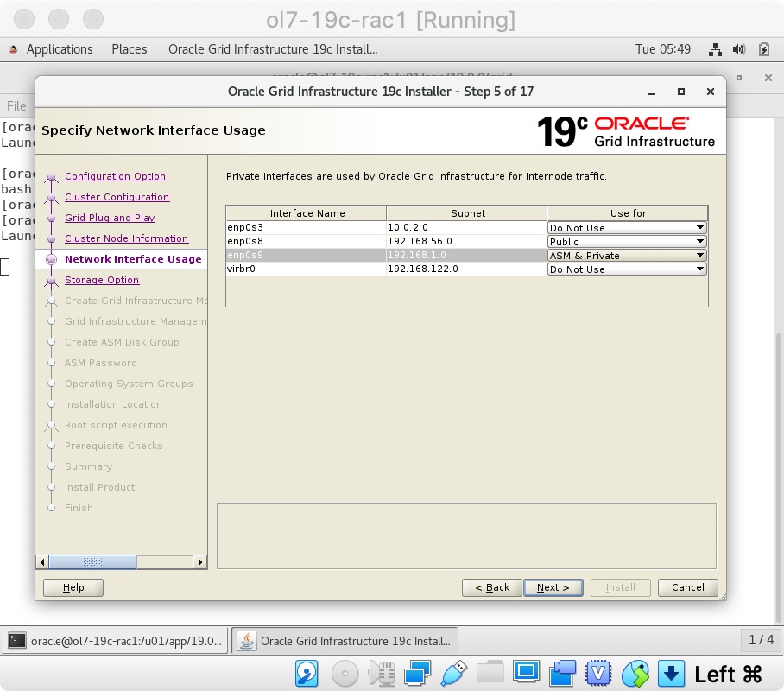Open the File menu in the terminal window

click(16, 106)
